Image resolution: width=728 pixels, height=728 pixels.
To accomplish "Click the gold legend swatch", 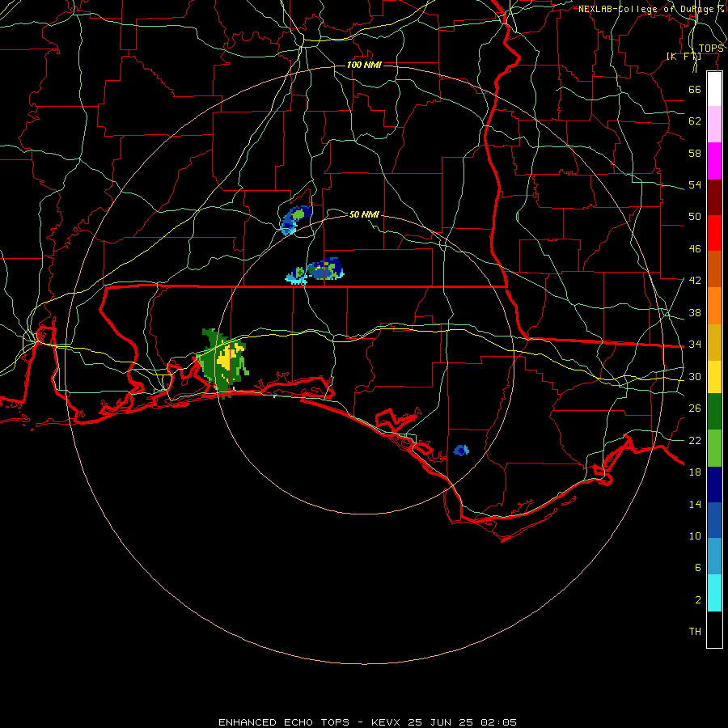I will coord(714,342).
